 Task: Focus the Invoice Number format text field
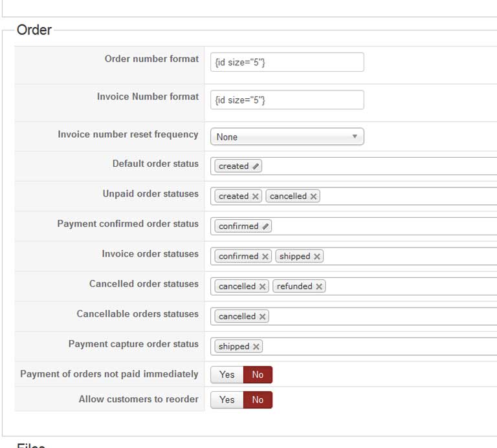point(287,100)
